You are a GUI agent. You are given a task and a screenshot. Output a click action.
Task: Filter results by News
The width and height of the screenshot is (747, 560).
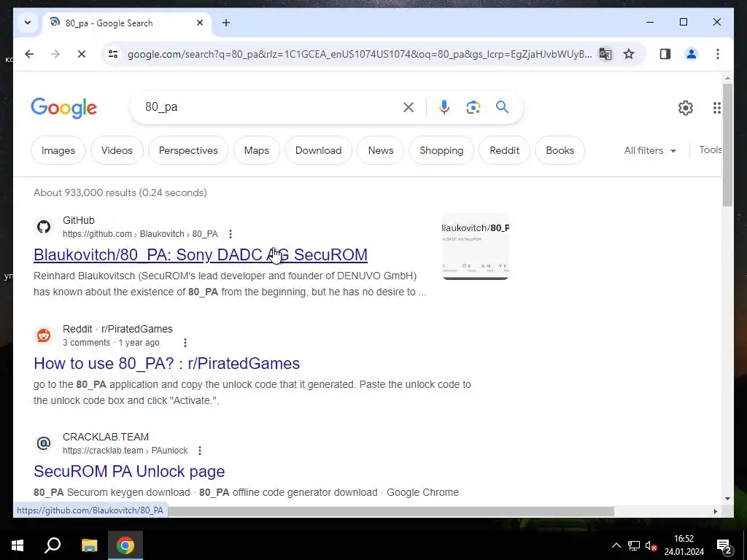click(381, 150)
